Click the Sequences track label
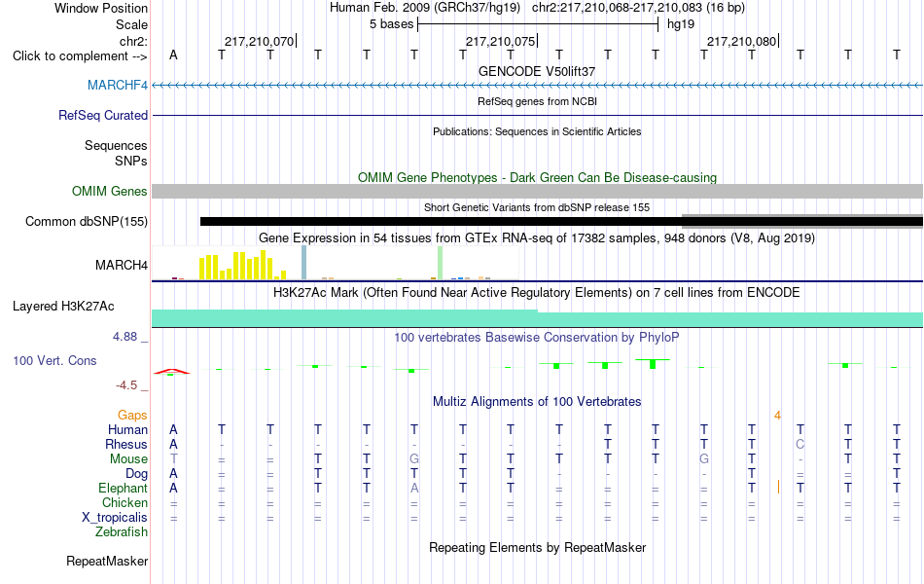Viewport: 924px width, 584px height. 116,145
